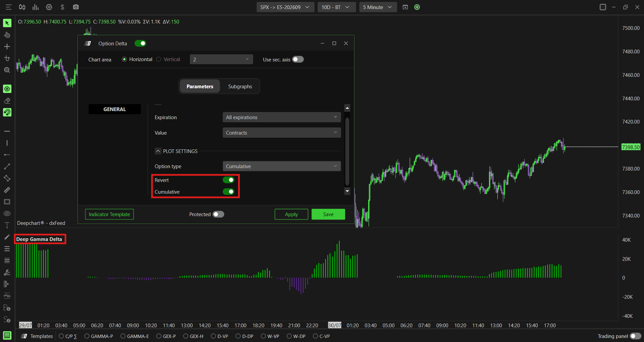Select the crosshair tool
Viewport: 644px width, 342px height.
(7, 46)
